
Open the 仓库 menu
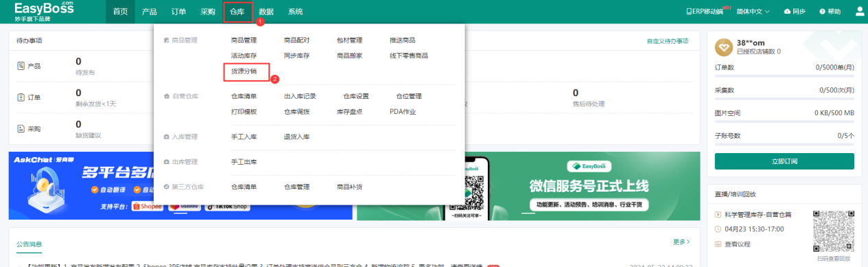pyautogui.click(x=237, y=12)
